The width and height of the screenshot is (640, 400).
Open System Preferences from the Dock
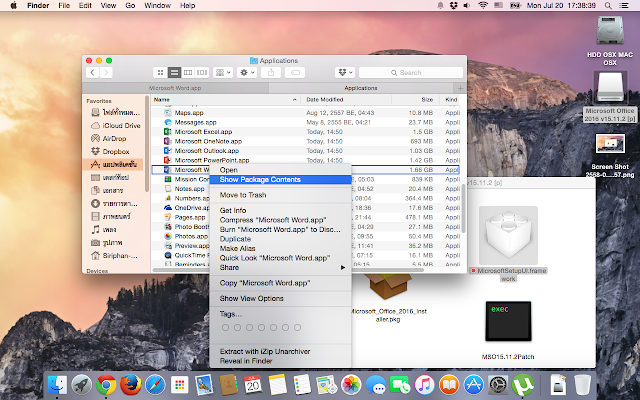point(498,384)
